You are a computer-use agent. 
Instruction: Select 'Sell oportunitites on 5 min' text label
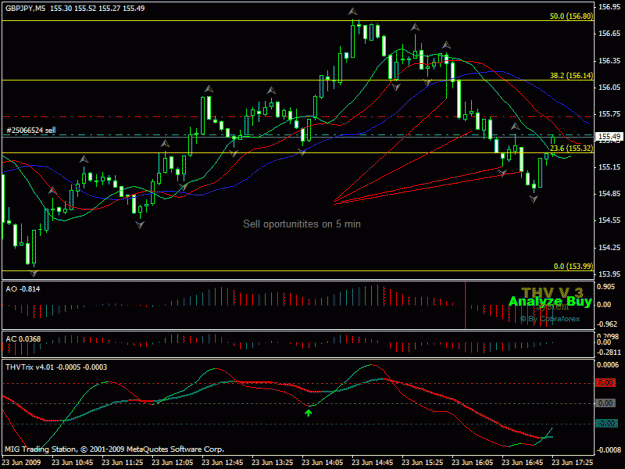(x=302, y=224)
